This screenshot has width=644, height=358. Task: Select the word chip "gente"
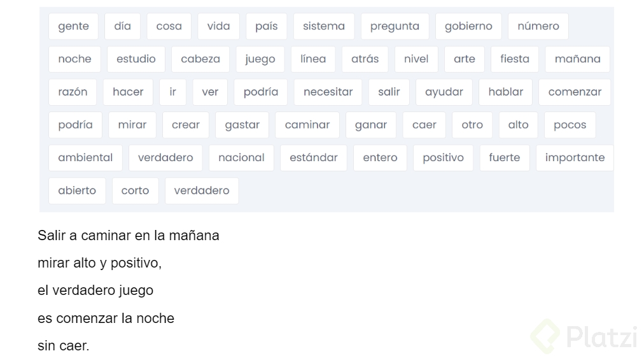[73, 26]
